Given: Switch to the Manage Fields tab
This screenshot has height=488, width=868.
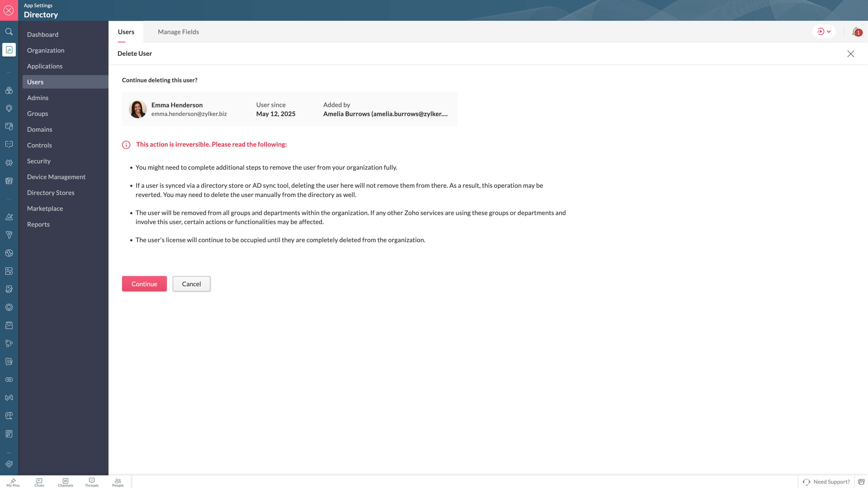Looking at the screenshot, I should (x=178, y=32).
